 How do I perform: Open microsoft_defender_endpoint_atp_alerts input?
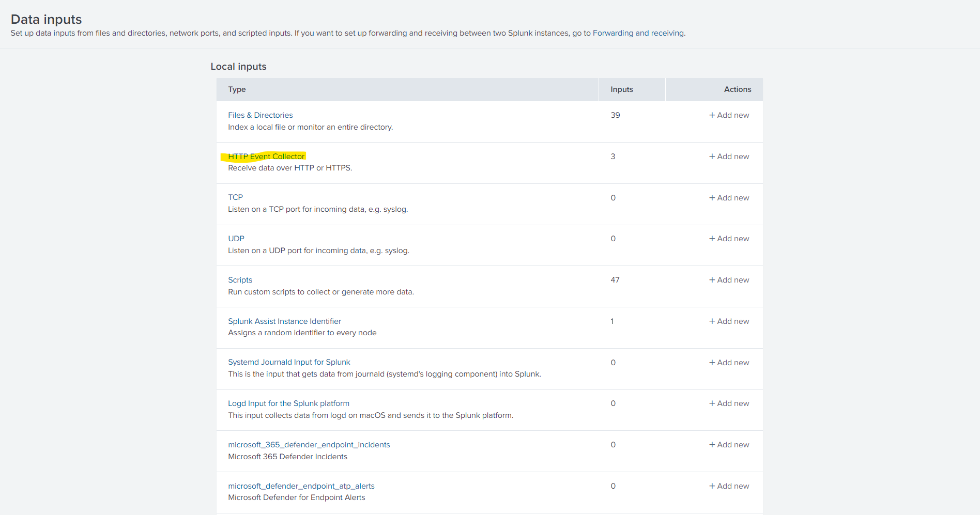(x=301, y=486)
